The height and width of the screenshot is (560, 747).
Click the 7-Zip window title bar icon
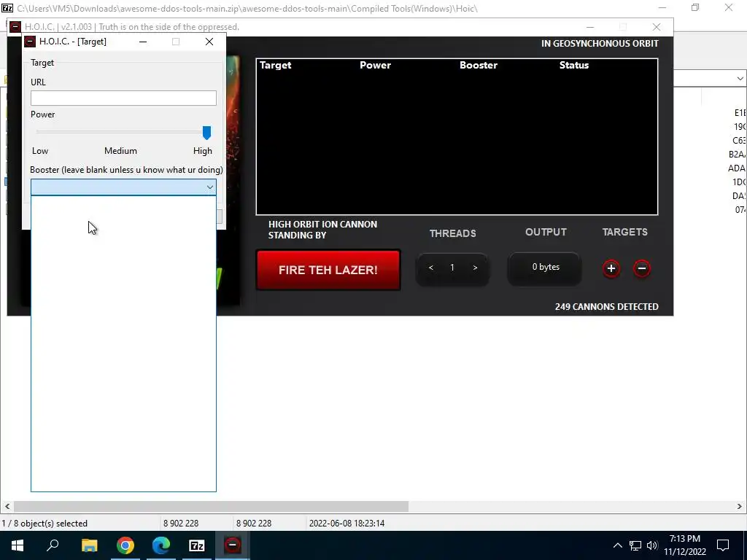7,8
